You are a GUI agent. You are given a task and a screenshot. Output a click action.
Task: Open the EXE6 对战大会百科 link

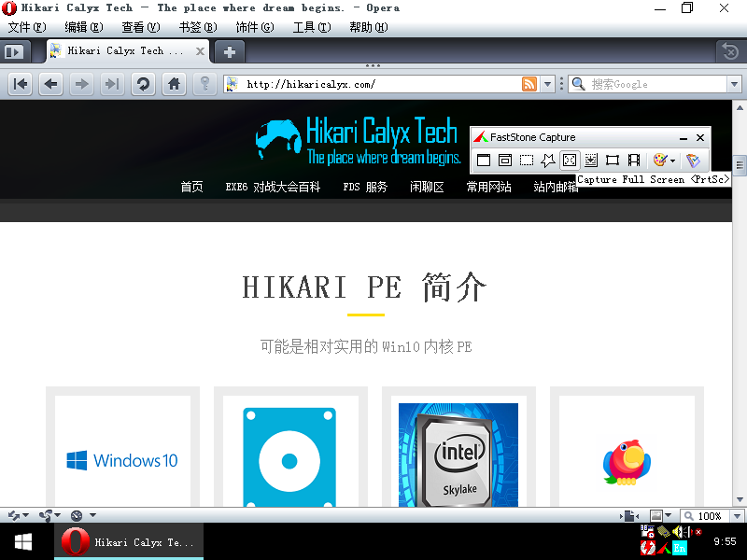click(x=273, y=187)
